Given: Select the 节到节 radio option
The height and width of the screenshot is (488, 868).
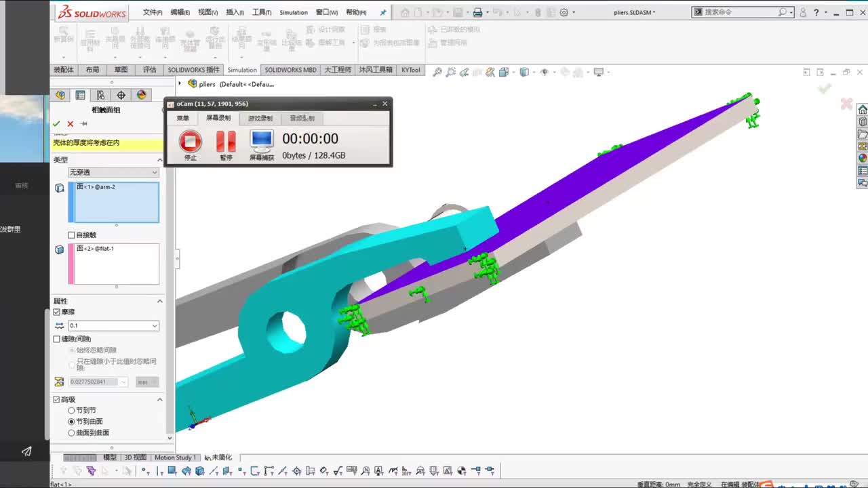Looking at the screenshot, I should 71,411.
